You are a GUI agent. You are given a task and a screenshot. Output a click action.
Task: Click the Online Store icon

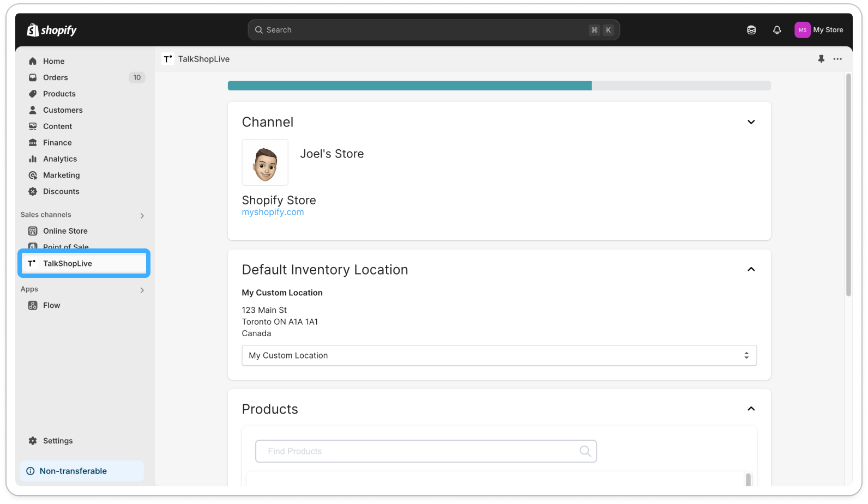33,231
